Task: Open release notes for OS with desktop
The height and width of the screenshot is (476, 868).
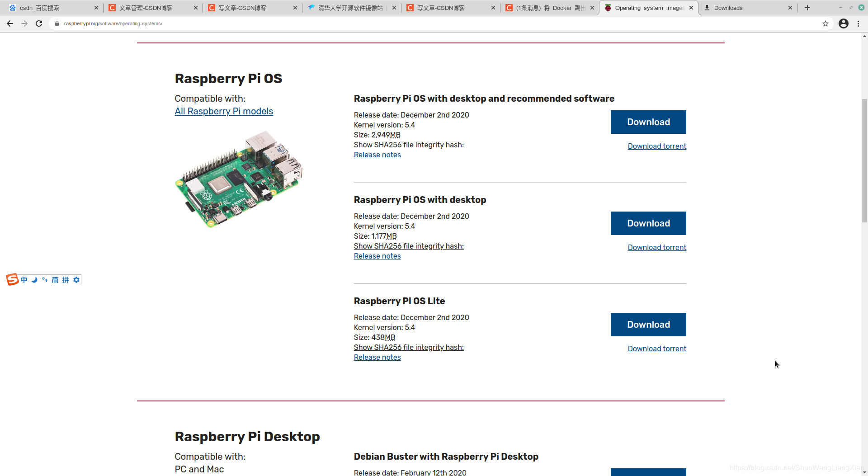Action: [377, 256]
